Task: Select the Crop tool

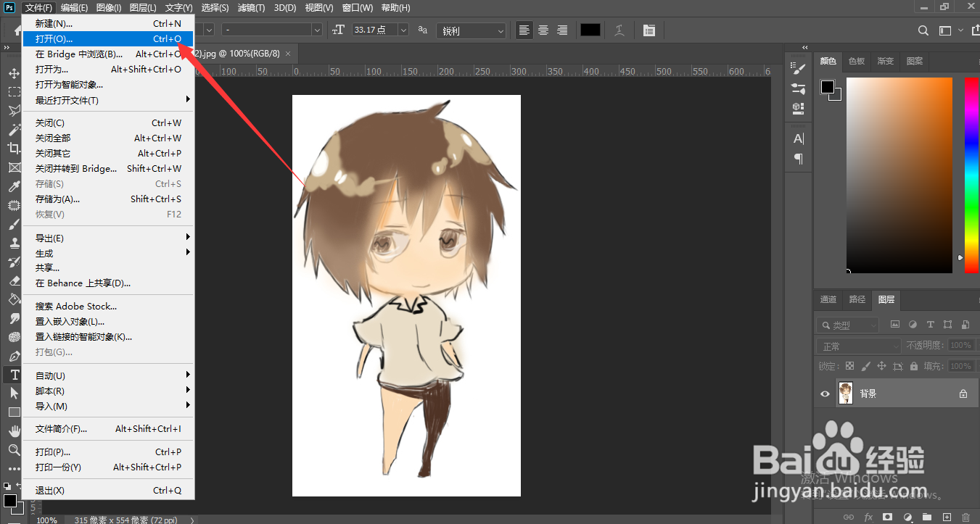Action: 14,149
